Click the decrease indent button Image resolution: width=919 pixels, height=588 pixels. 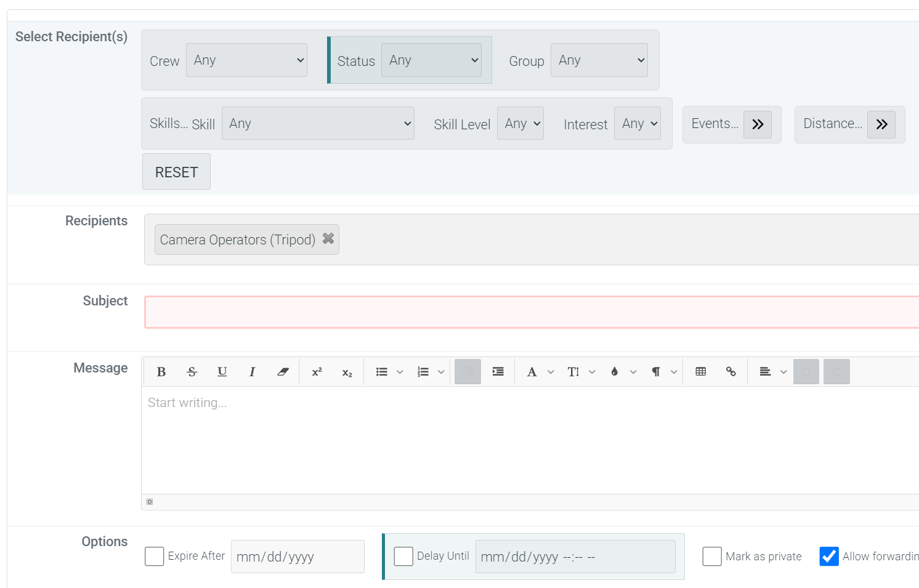pos(468,372)
